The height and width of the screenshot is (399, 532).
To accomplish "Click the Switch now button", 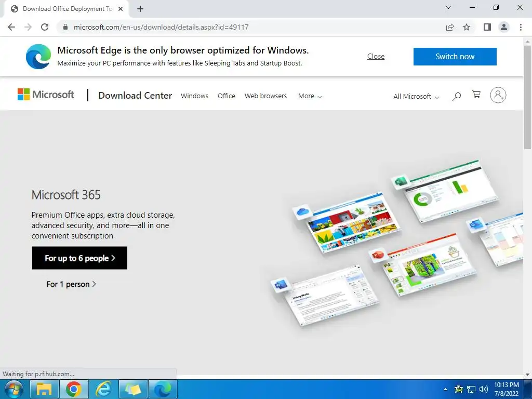I will pyautogui.click(x=455, y=56).
